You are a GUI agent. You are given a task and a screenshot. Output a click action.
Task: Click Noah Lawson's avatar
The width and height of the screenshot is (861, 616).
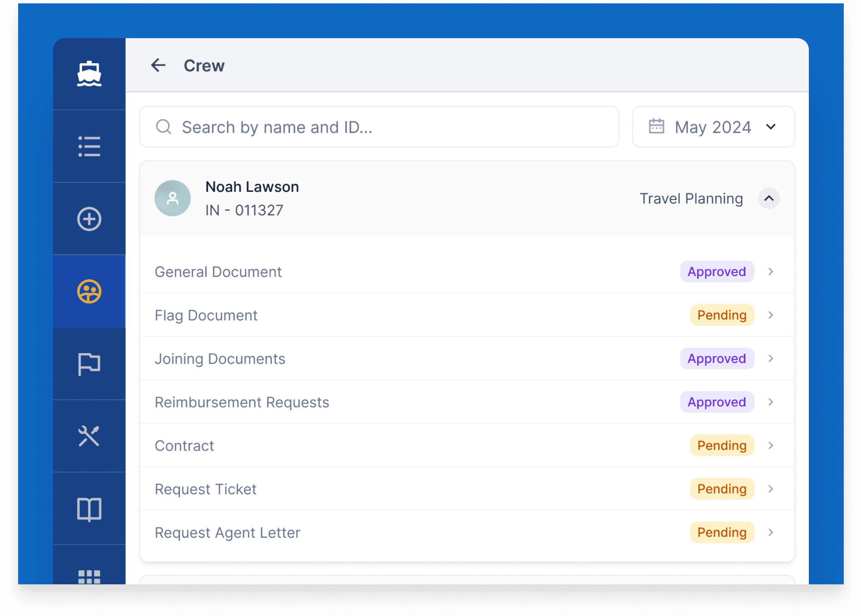(172, 198)
